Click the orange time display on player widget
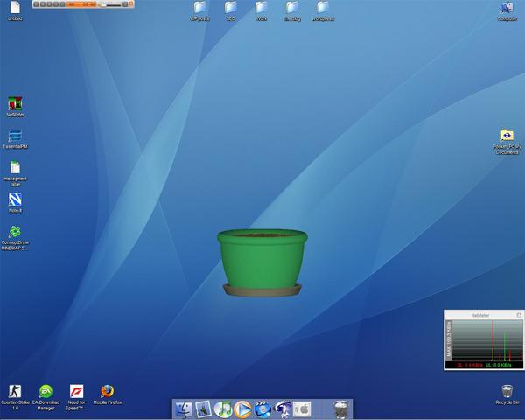This screenshot has width=525, height=420. (81, 4)
